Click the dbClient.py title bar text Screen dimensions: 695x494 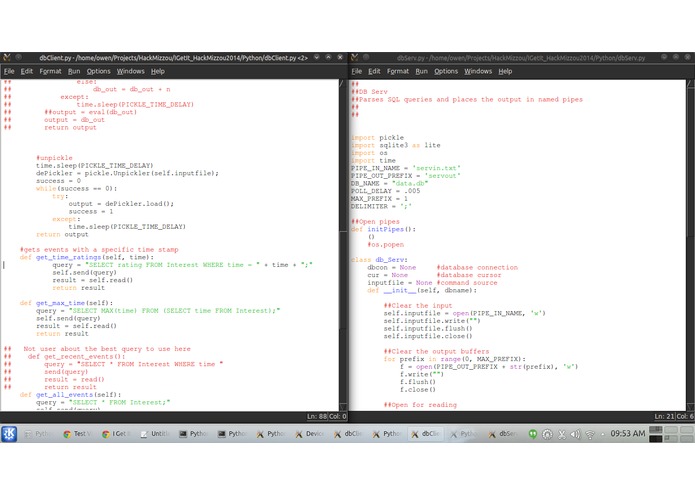[173, 58]
